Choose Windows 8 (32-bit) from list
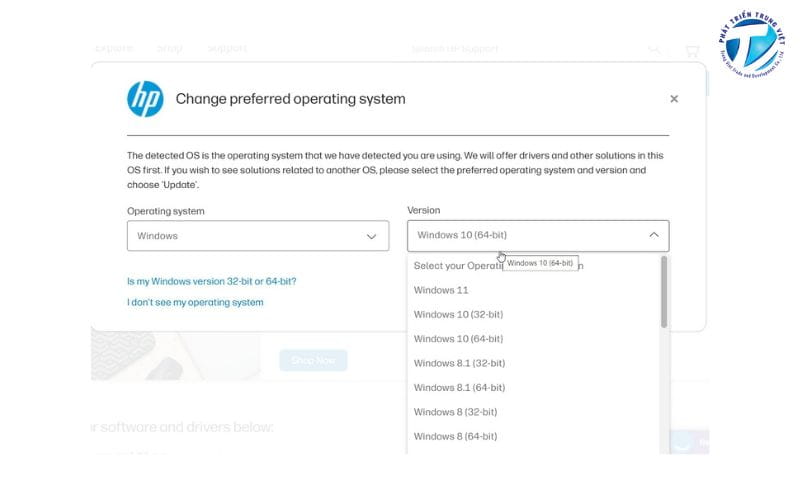This screenshot has width=800, height=500. point(455,412)
